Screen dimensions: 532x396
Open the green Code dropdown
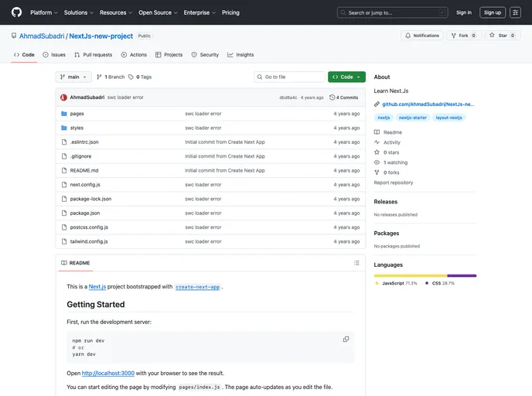(346, 77)
